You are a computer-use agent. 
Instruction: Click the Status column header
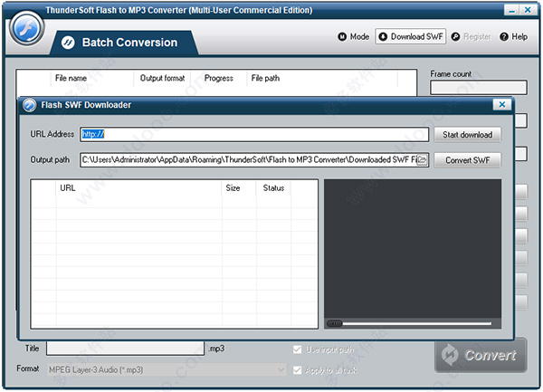click(x=273, y=188)
